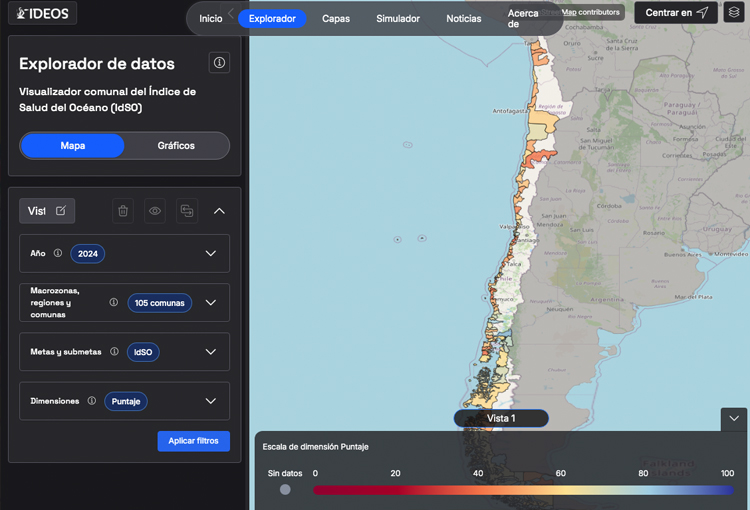Click the location arrow in Centrar en
This screenshot has height=510, width=750.
click(702, 12)
